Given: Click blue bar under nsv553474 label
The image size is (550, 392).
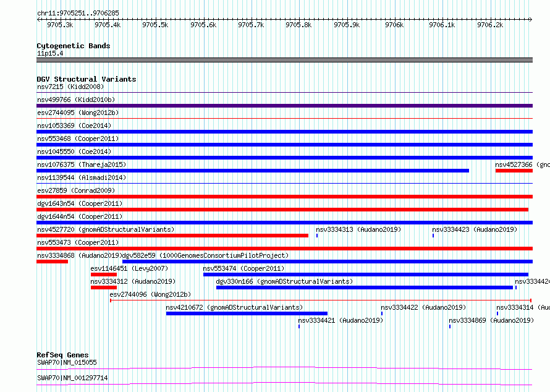Looking at the screenshot, I should coord(366,275).
